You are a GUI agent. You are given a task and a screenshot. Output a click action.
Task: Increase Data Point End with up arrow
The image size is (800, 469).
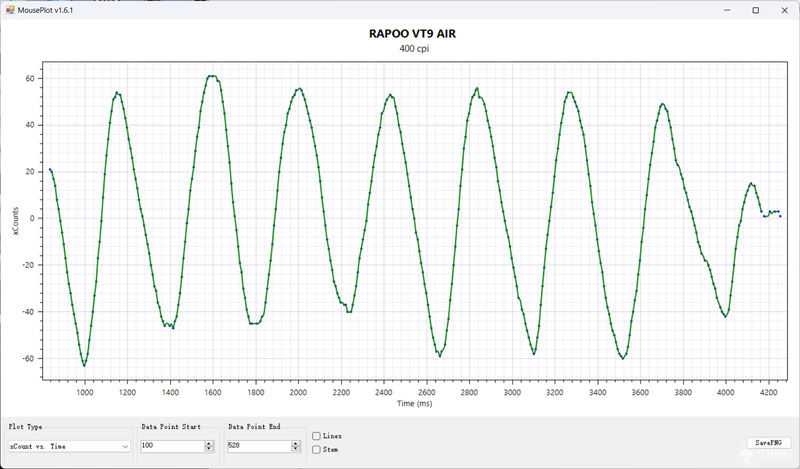coord(295,443)
